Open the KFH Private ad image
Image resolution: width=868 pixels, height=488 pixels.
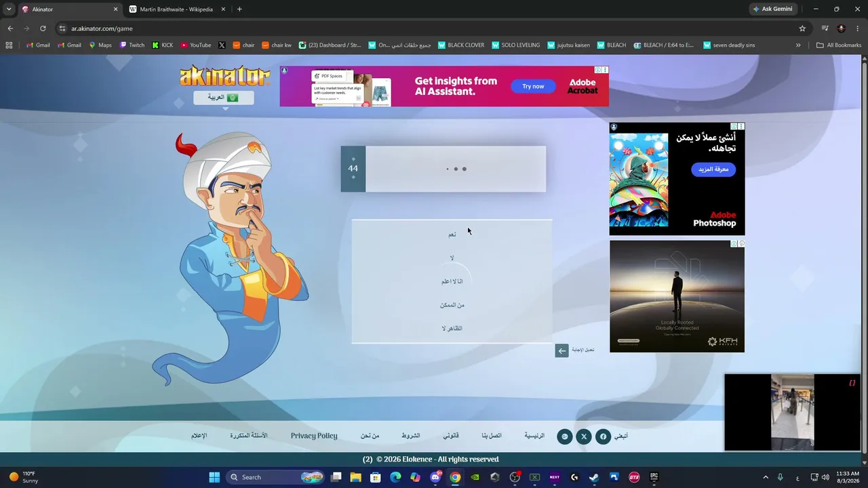677,296
